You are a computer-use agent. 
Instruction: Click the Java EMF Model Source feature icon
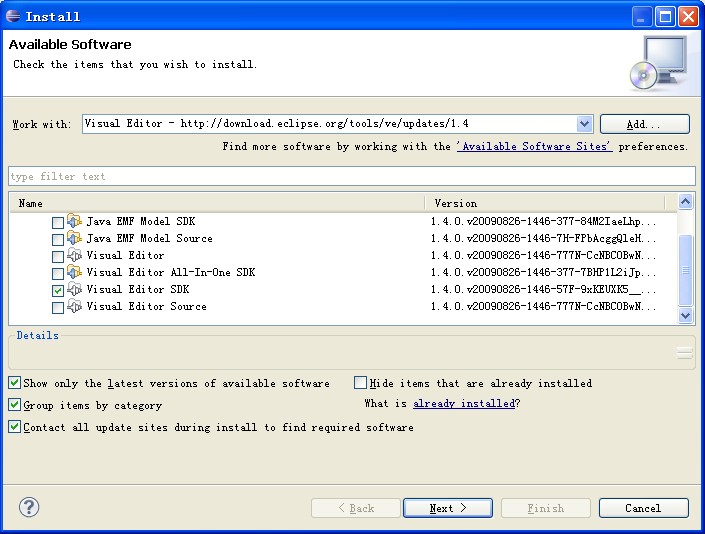74,238
